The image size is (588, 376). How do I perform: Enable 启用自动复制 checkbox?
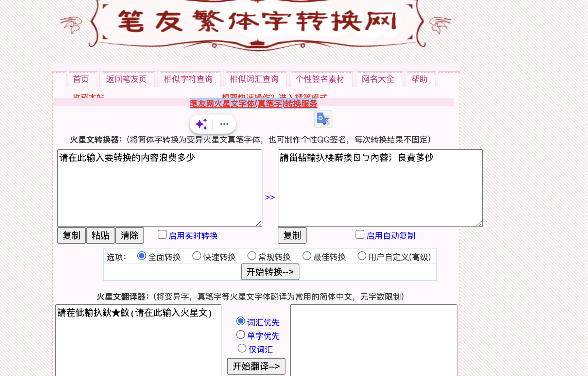pyautogui.click(x=360, y=234)
